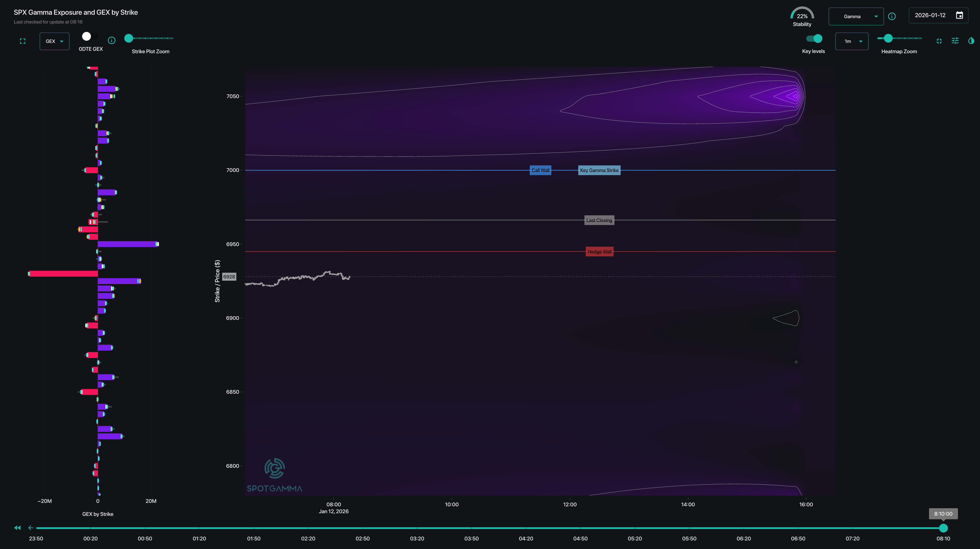
Task: Open the calendar date picker icon
Action: 959,15
